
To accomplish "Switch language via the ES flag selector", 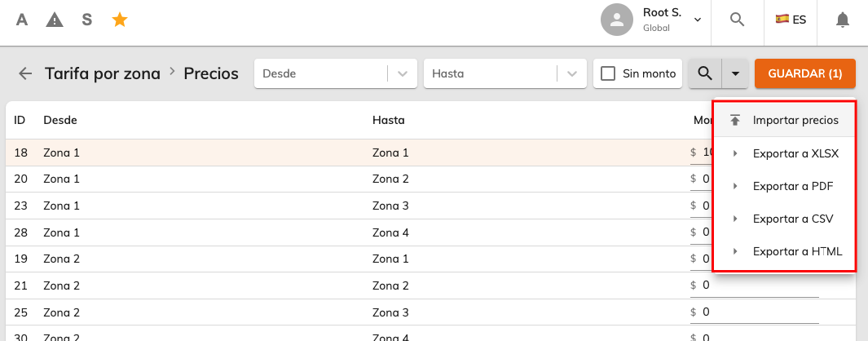I will tap(791, 20).
